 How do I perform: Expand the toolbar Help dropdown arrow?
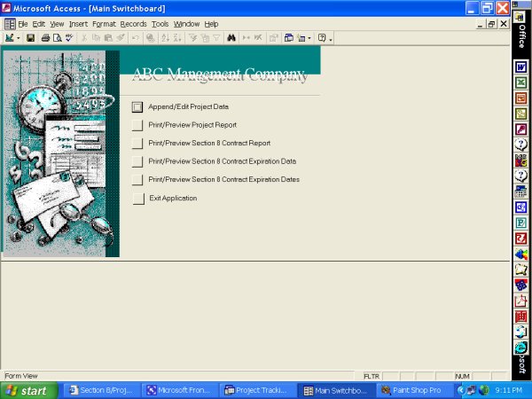click(x=332, y=39)
